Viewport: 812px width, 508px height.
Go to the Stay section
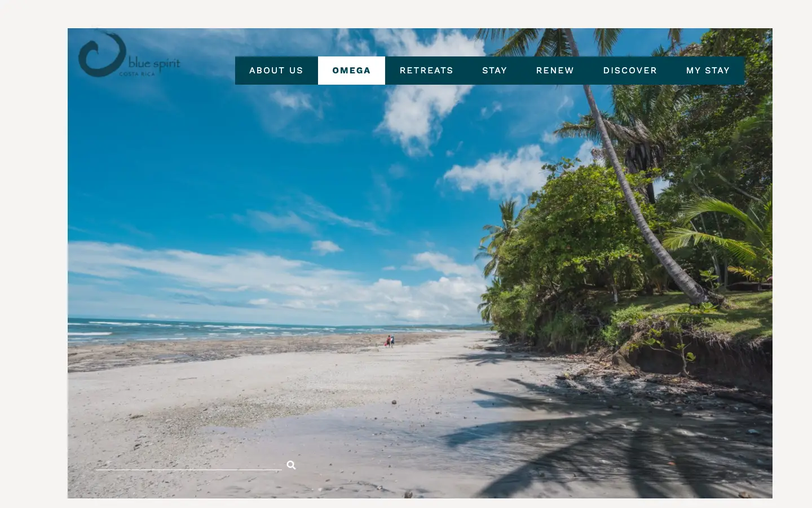click(x=495, y=71)
